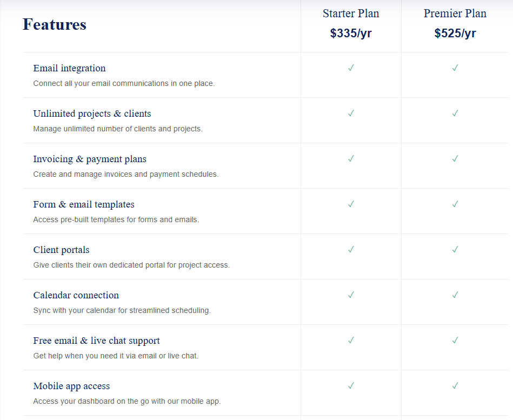Click Starter Plan checkmark for Email integration
Viewport: 513px width, 420px height.
tap(351, 68)
